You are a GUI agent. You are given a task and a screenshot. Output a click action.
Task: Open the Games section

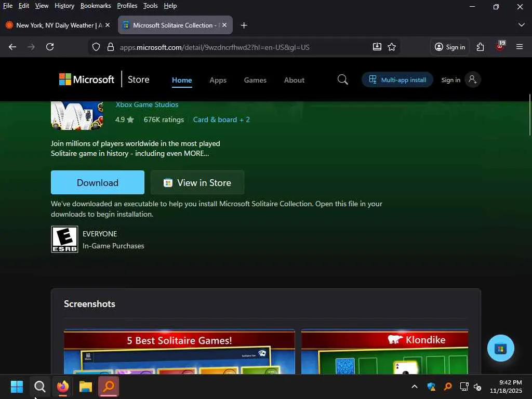pyautogui.click(x=255, y=80)
